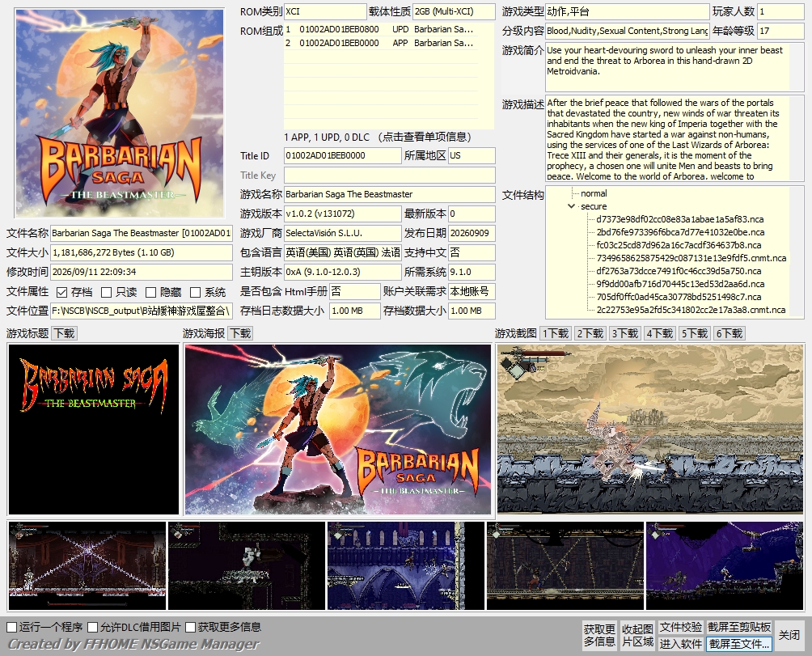This screenshot has height=656, width=812.
Task: Select the normal tree node
Action: click(594, 193)
